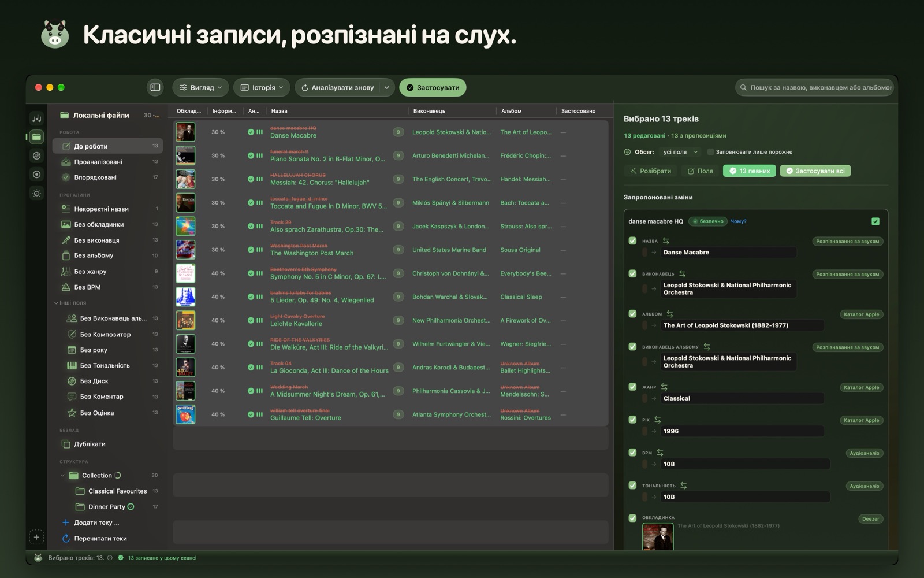
Task: Click the plus button at bottom of left rail
Action: (x=36, y=538)
